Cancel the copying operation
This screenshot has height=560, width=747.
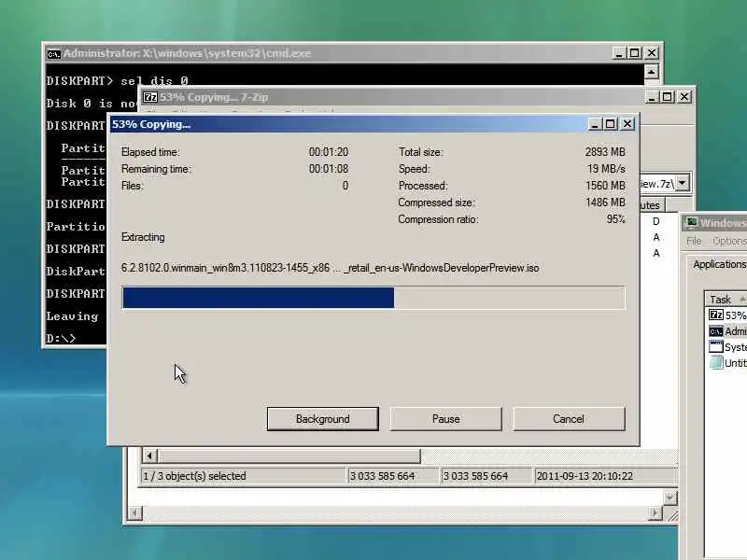[x=569, y=418]
